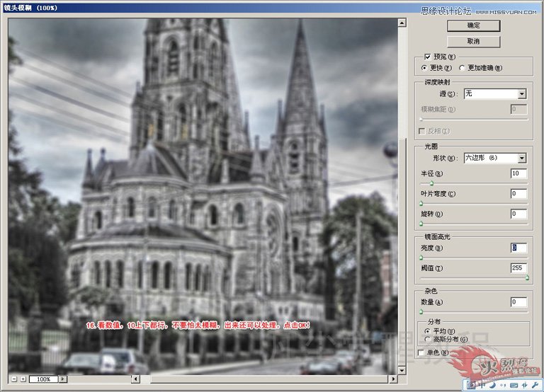The image size is (544, 392).
Task: Select the 更快 (Faster) radio button
Action: point(424,68)
